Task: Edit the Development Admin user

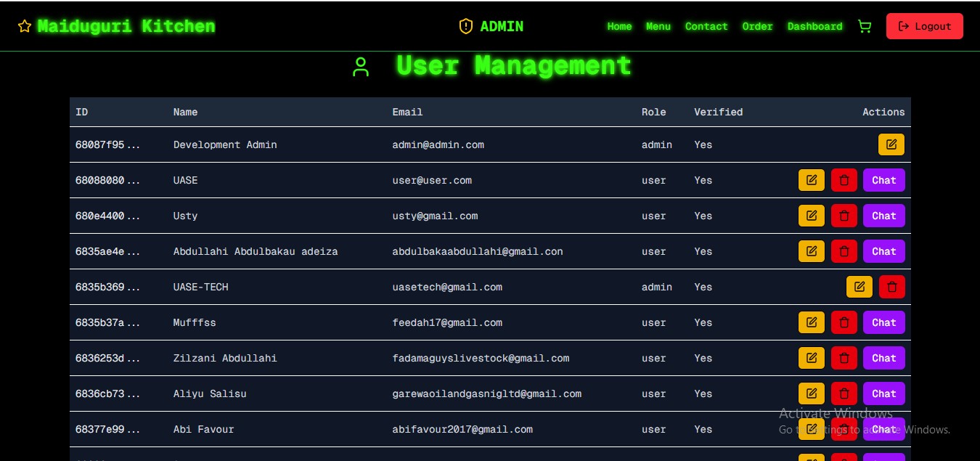Action: 891,144
